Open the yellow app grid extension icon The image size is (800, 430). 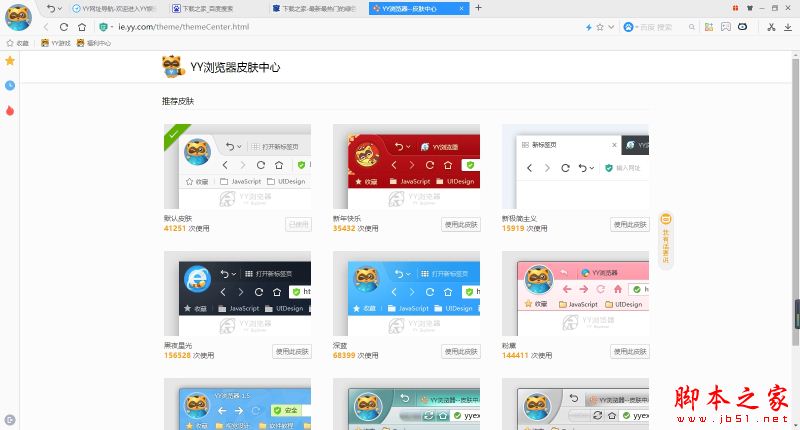(x=709, y=27)
